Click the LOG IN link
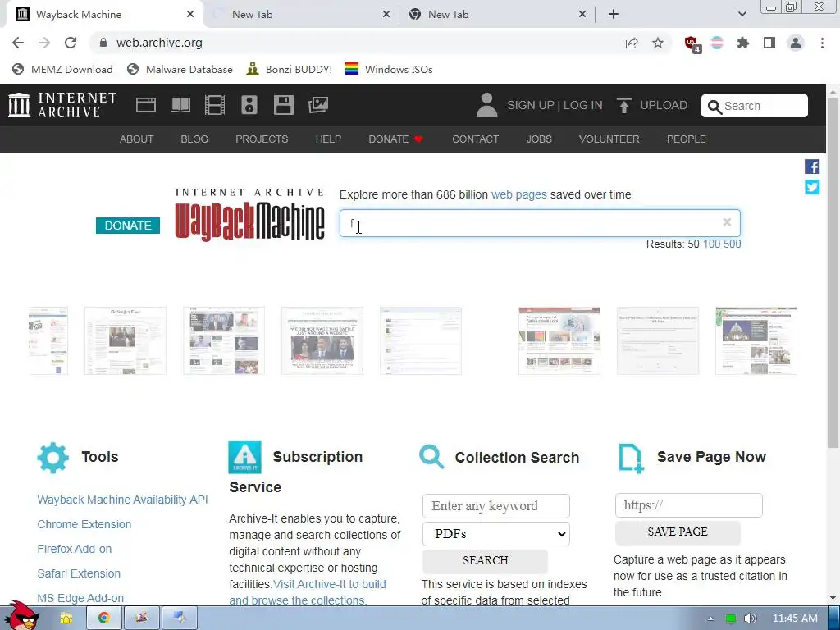The image size is (840, 630). [x=583, y=105]
